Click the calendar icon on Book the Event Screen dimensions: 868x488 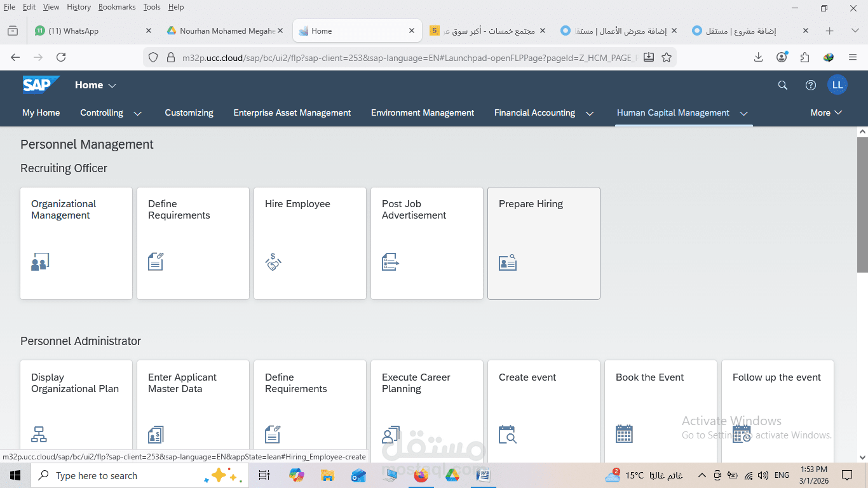coord(624,433)
